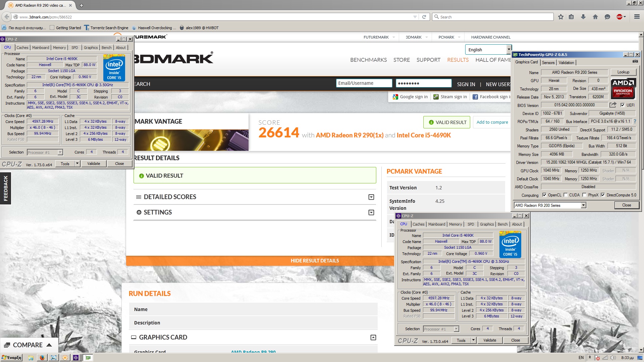
Task: Expand the COMPARE panel arrow
Action: [49, 345]
